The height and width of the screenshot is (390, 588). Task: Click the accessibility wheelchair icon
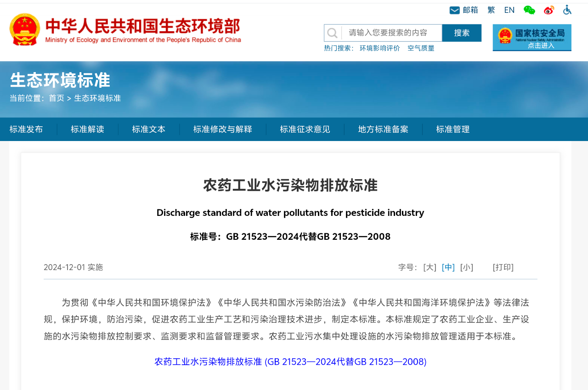(567, 10)
